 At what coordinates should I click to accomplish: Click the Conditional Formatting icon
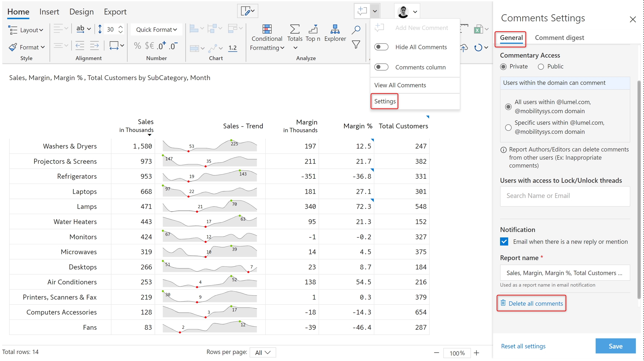pos(267,29)
